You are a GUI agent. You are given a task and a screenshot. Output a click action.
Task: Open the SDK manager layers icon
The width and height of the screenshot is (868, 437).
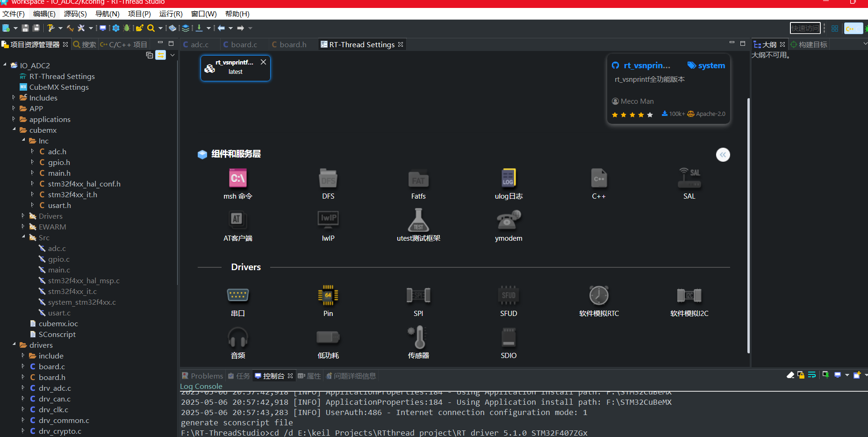[186, 28]
